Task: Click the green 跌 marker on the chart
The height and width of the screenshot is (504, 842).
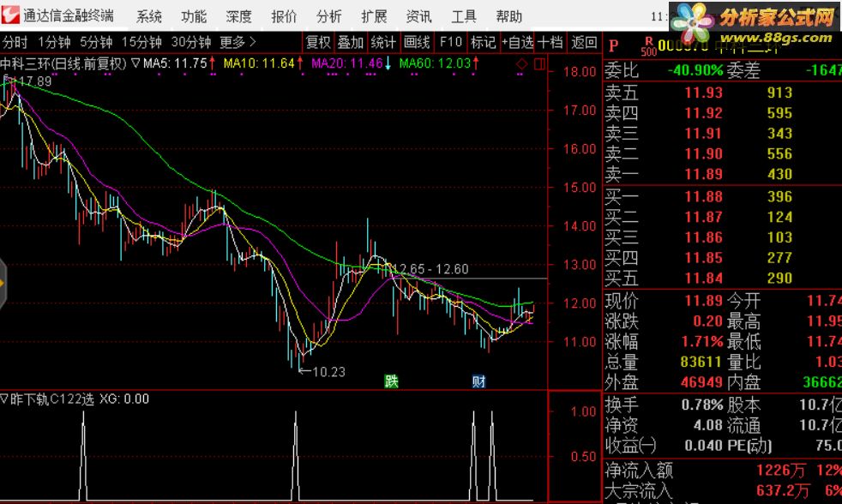Action: point(391,381)
